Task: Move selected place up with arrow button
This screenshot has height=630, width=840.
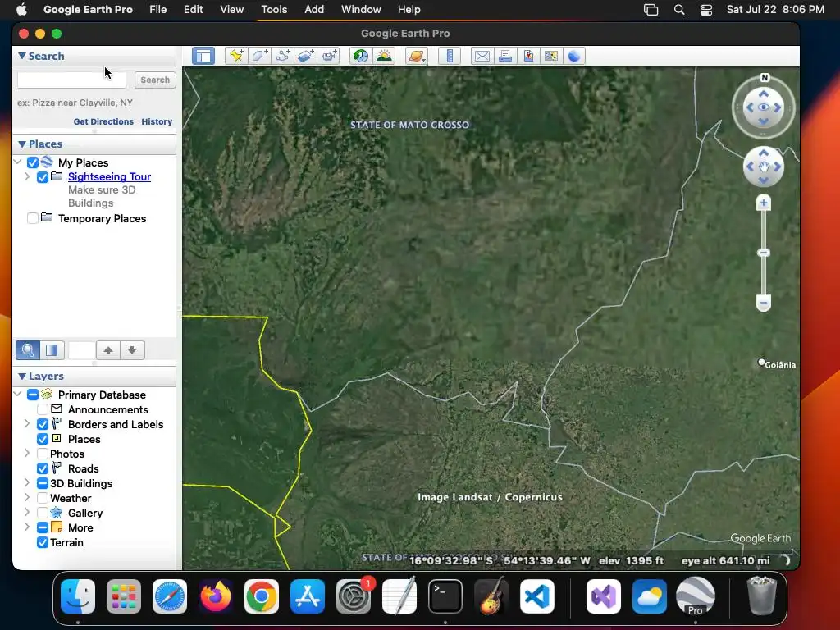Action: (108, 350)
